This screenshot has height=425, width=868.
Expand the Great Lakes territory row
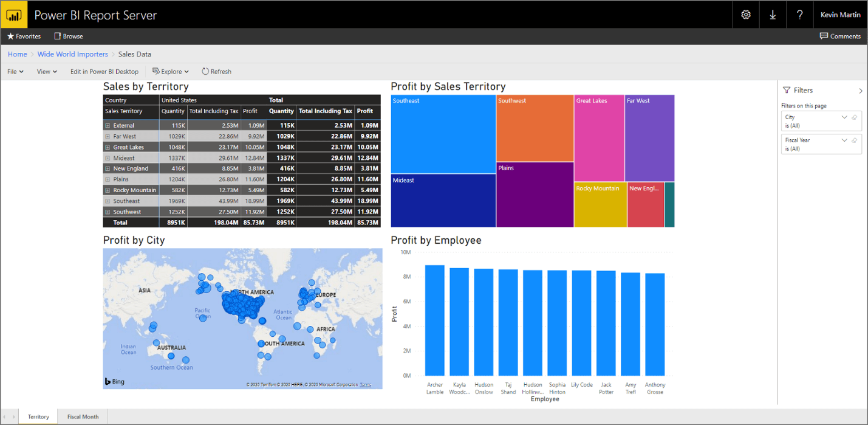[x=108, y=147]
